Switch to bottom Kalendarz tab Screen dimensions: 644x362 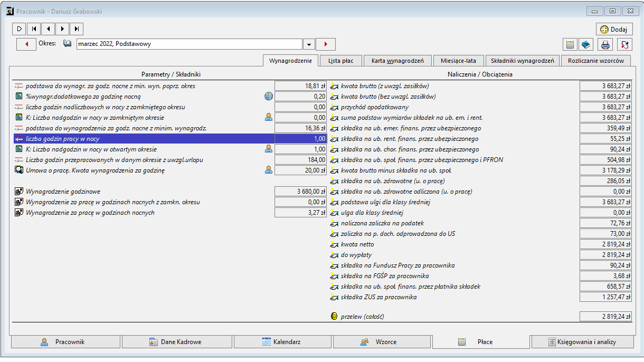pos(282,342)
